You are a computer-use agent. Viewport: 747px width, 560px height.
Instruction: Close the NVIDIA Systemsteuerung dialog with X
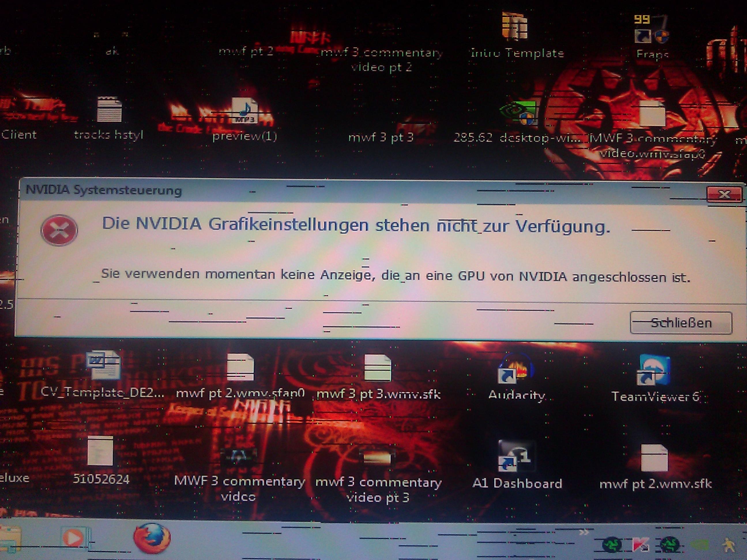click(x=724, y=195)
